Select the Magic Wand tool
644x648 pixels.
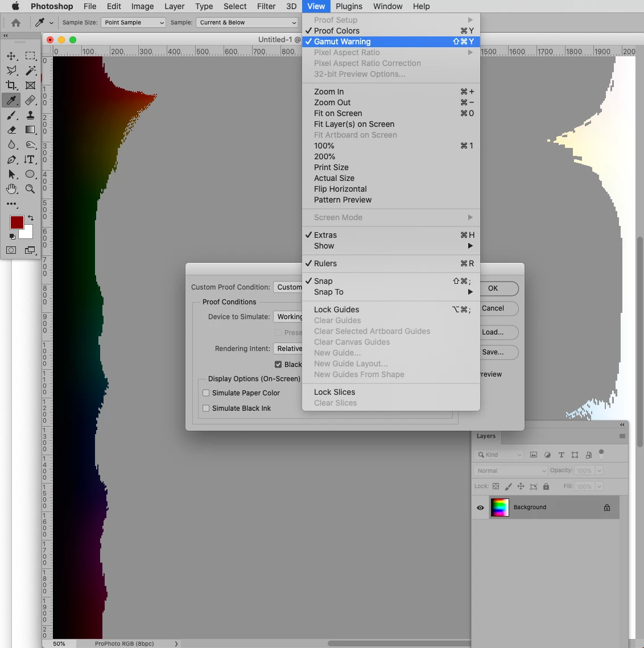coord(30,71)
